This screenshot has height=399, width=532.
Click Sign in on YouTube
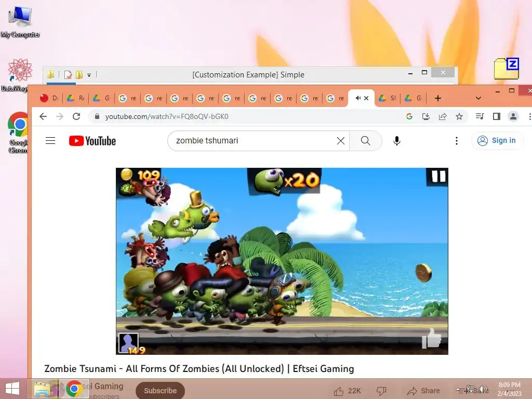497,140
